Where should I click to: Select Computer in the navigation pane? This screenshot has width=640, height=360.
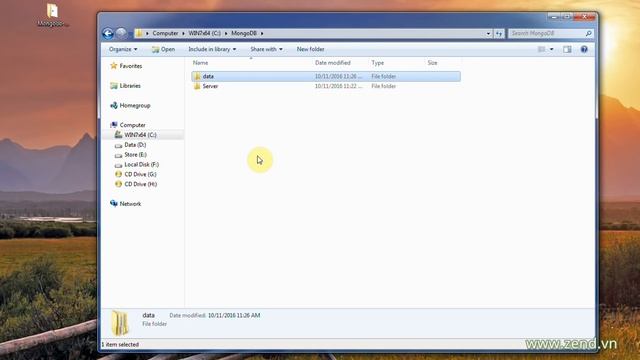tap(132, 125)
